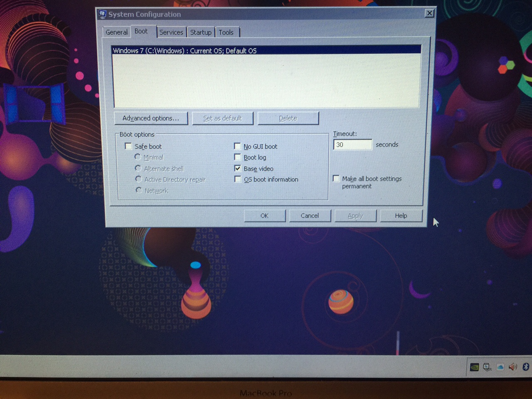532x399 pixels.
Task: Open the NVIDIA tray icon
Action: point(474,367)
